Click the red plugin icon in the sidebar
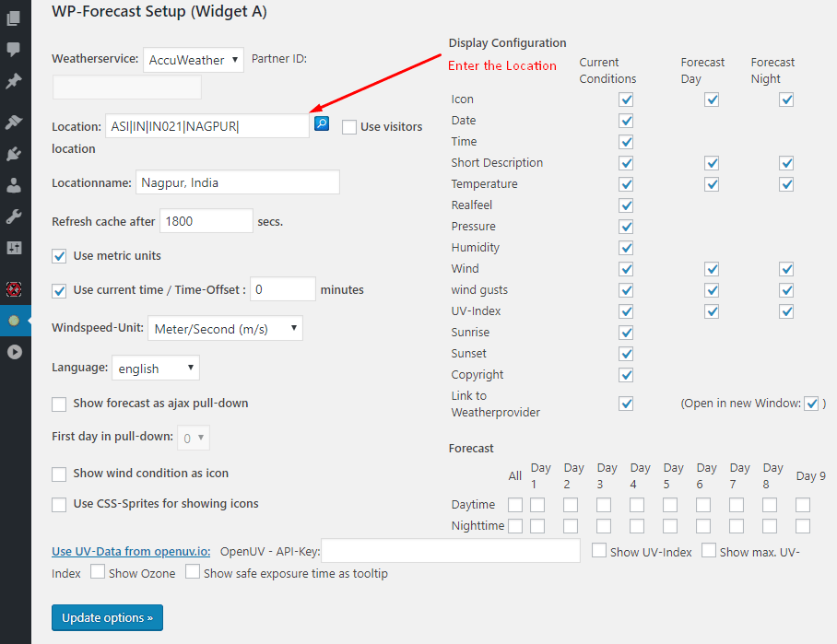Image resolution: width=837 pixels, height=644 pixels. 16,289
